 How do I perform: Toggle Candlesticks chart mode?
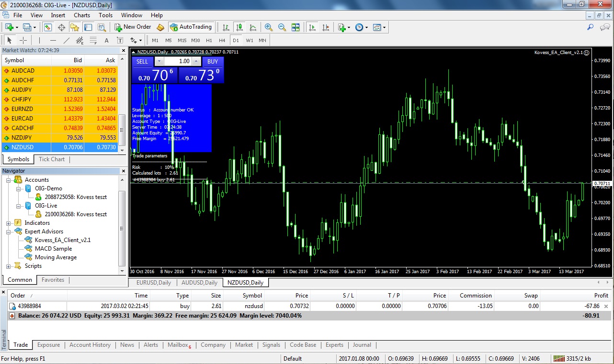tap(239, 27)
